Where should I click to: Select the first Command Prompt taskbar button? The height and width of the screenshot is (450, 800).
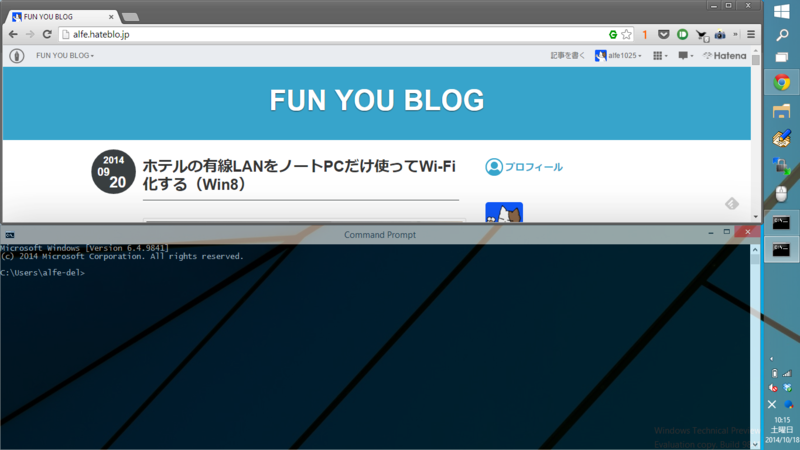tap(782, 222)
